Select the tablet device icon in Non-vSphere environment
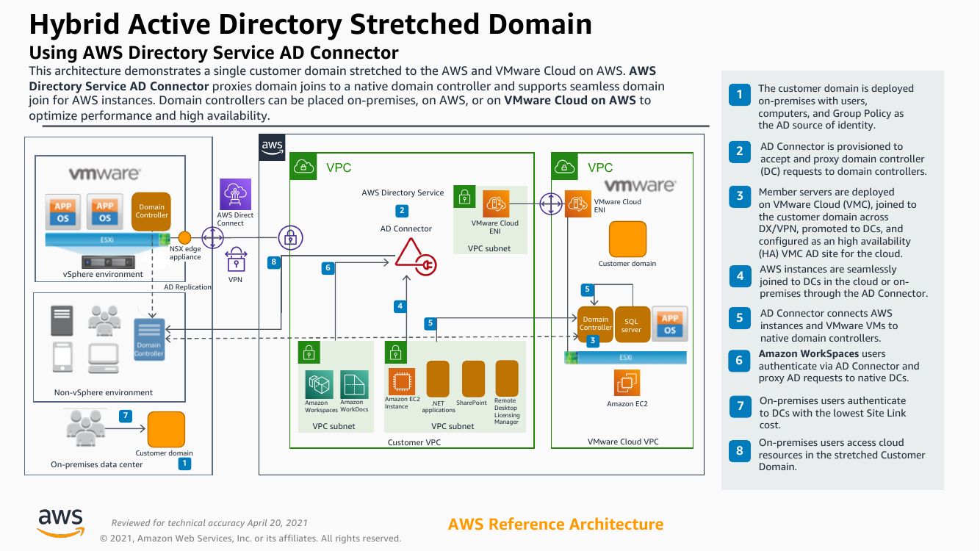The width and height of the screenshot is (980, 551). click(x=62, y=359)
